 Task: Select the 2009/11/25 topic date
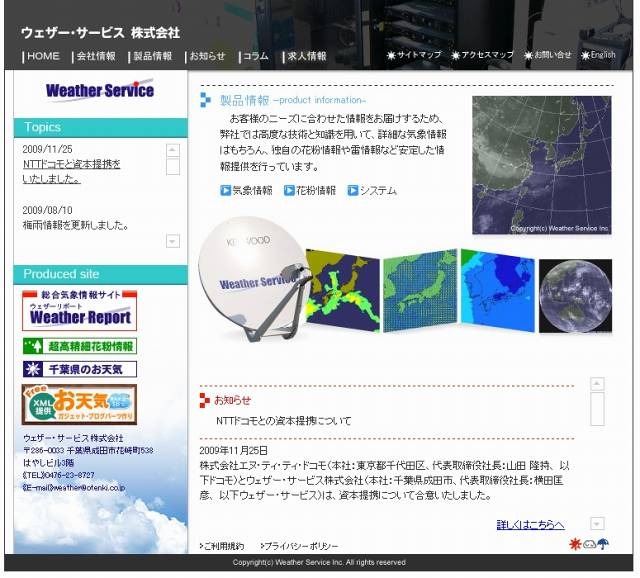coord(47,149)
